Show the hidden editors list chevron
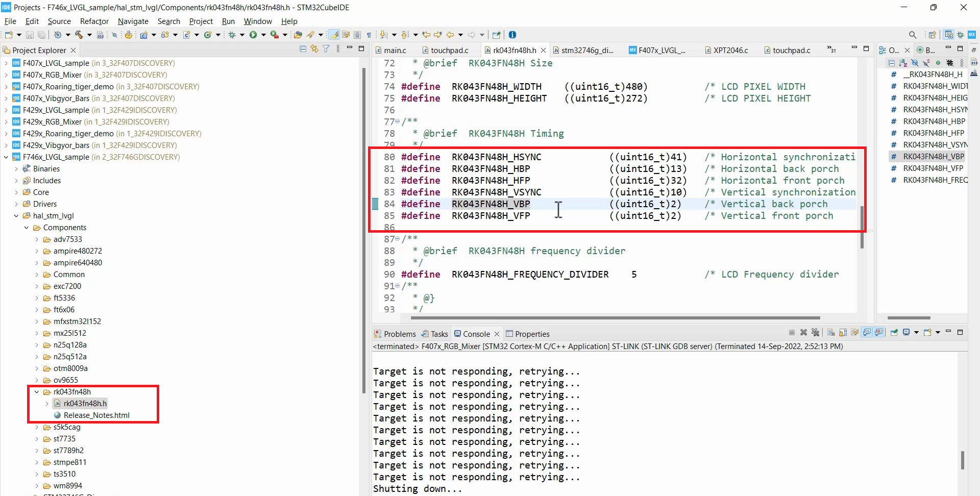Screen dimensions: 980x496 [x=831, y=49]
